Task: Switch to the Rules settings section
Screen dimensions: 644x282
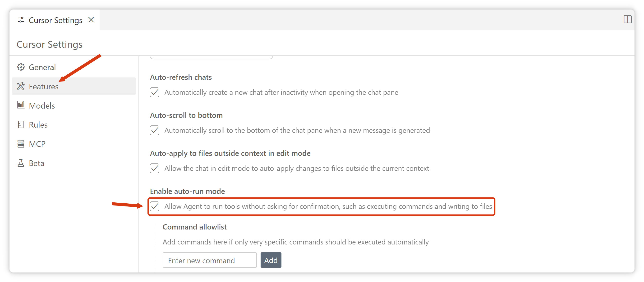Action: (x=38, y=125)
